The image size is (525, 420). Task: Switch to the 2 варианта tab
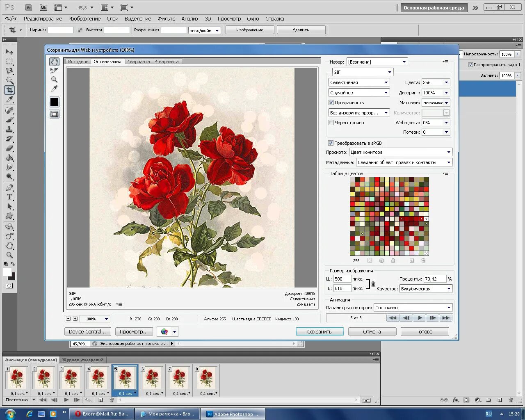coord(138,62)
